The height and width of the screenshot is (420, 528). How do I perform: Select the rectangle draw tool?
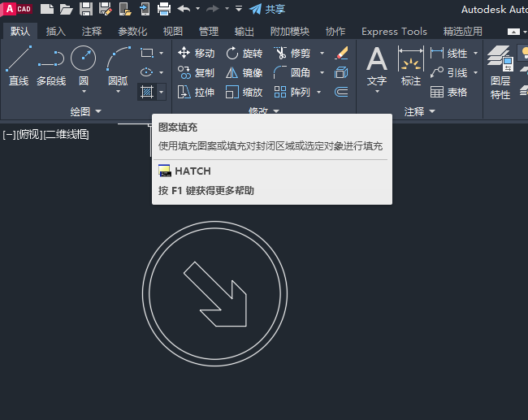click(147, 53)
